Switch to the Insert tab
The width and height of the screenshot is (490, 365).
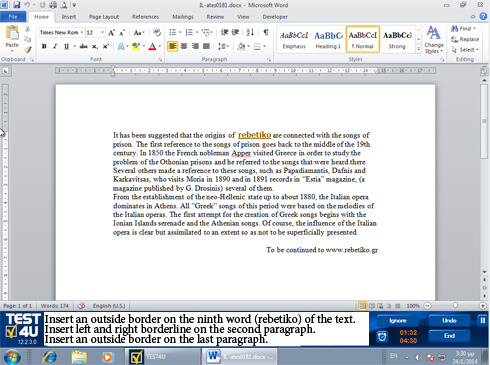(69, 17)
